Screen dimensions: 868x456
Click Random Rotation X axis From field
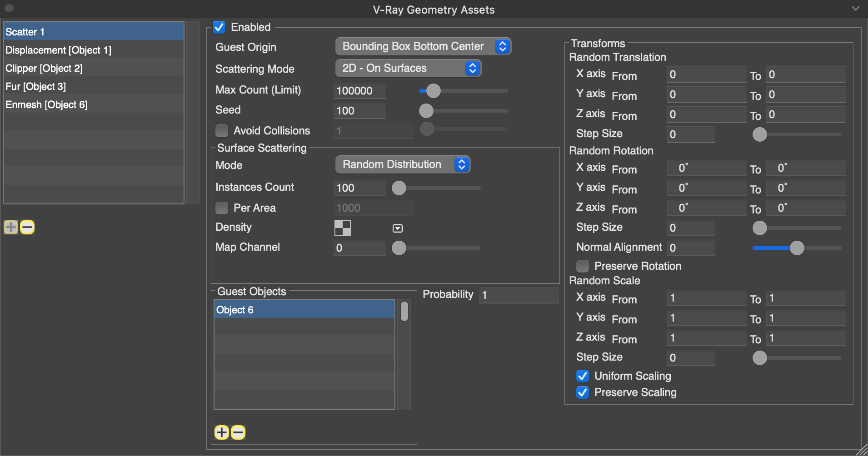point(707,168)
